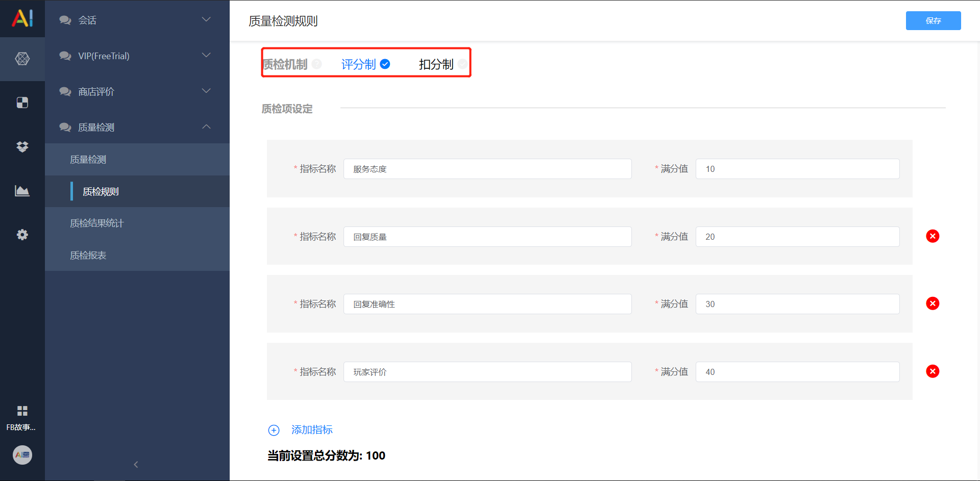Click the 保存 button
This screenshot has width=980, height=481.
(933, 20)
